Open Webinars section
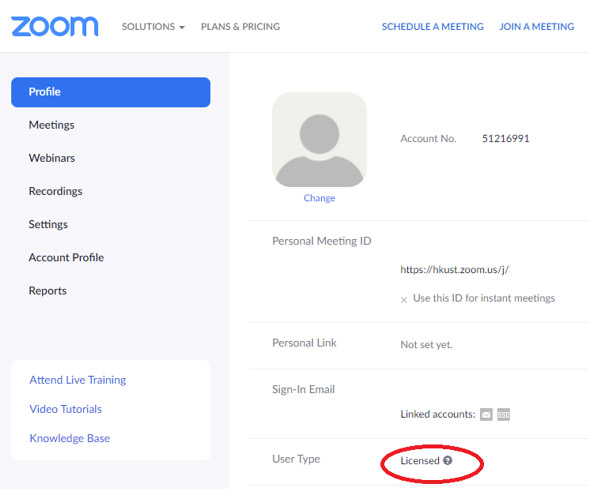The height and width of the screenshot is (489, 589). coord(52,158)
